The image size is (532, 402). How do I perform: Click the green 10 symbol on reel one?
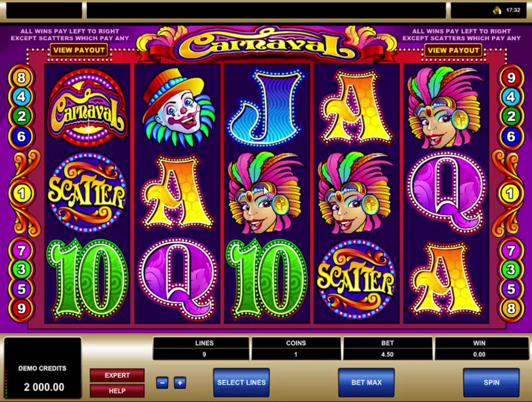[87, 279]
